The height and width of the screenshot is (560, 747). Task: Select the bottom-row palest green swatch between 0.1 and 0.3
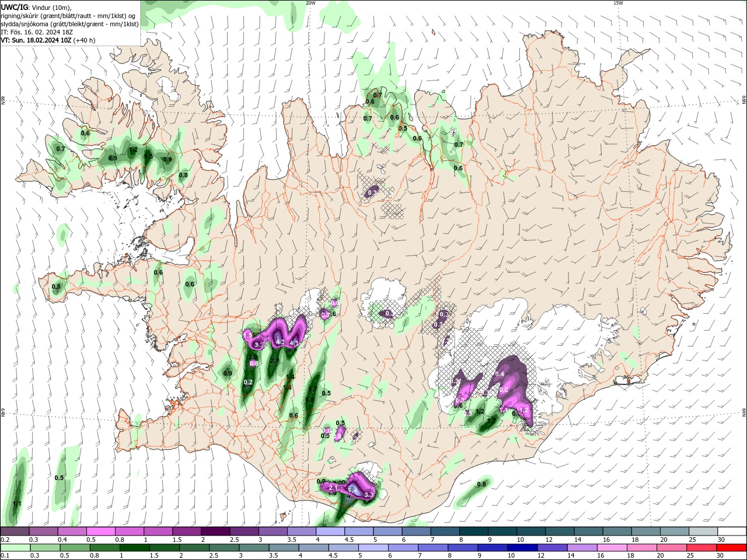click(x=15, y=548)
